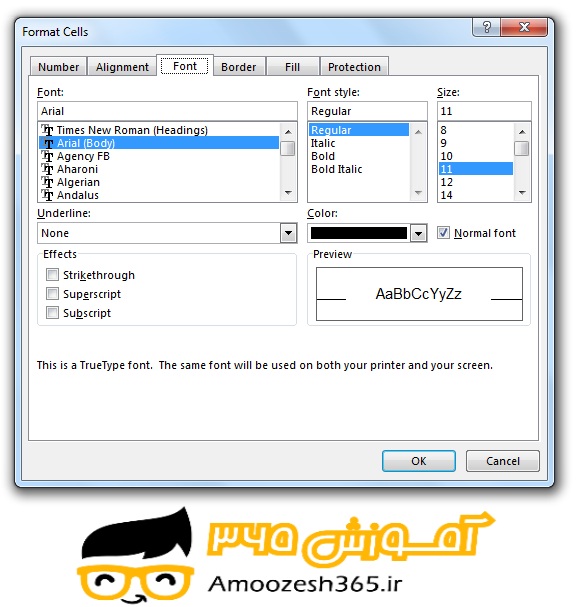Confirm with the OK button
The height and width of the screenshot is (607, 587).
click(419, 461)
